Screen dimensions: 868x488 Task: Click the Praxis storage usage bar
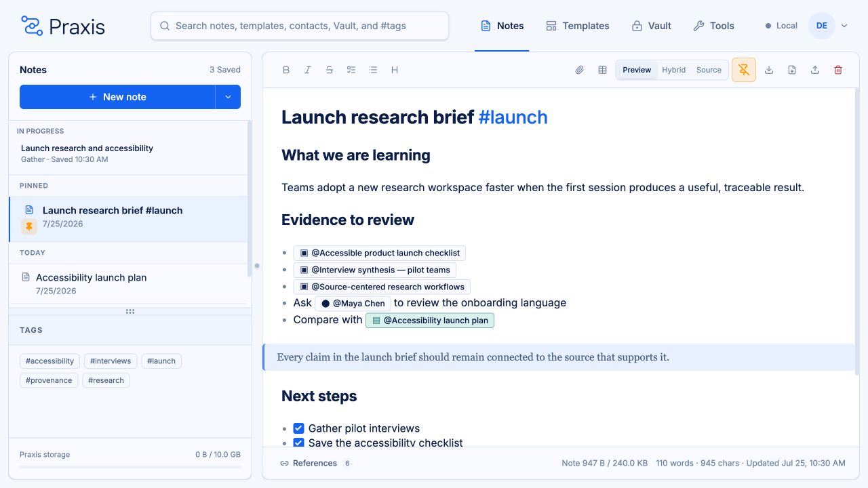point(130,466)
